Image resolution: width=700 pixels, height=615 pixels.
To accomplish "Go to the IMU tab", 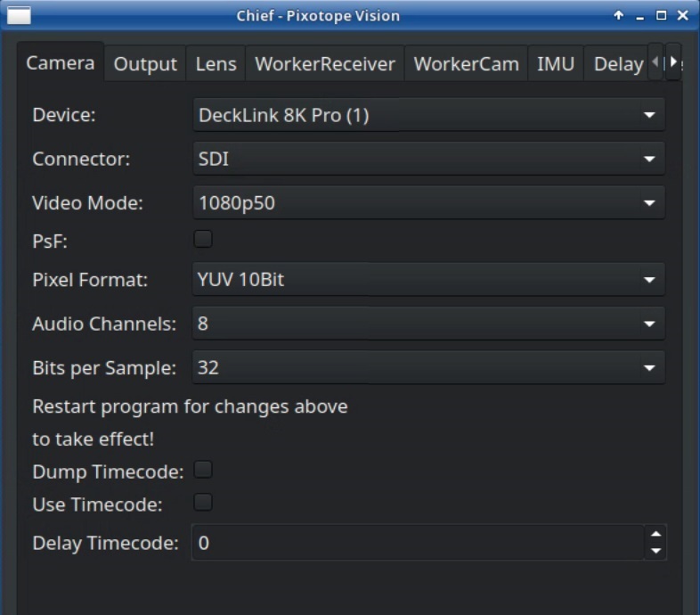I will coord(556,64).
